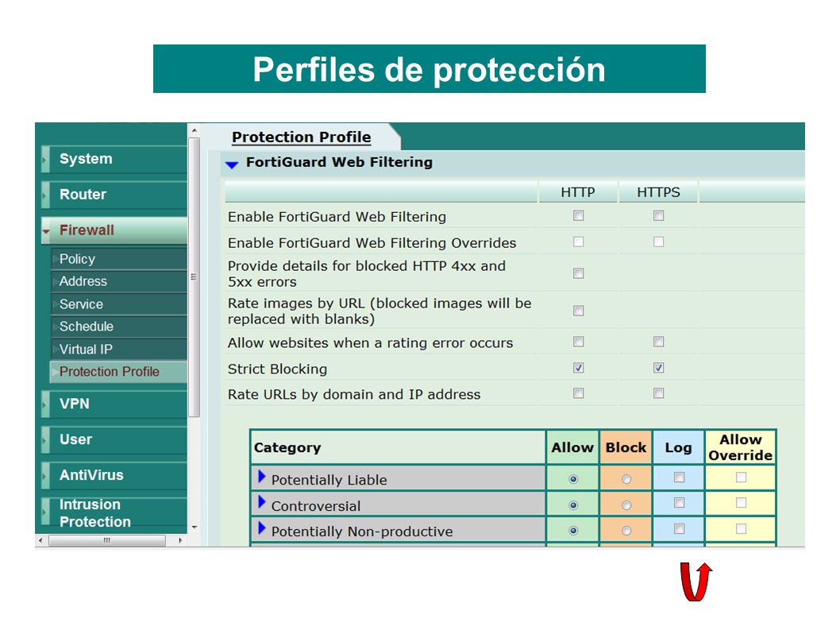This screenshot has width=840, height=630.
Task: Open the Router menu section
Action: [x=114, y=195]
